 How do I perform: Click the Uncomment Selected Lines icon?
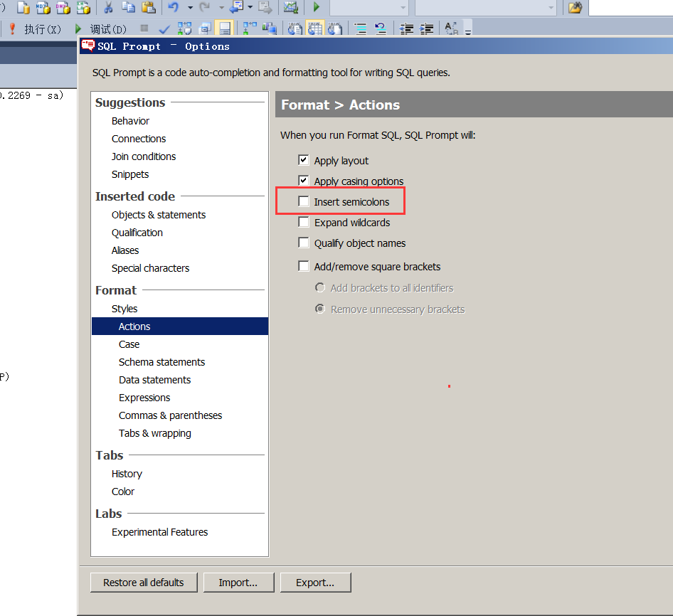coord(380,28)
